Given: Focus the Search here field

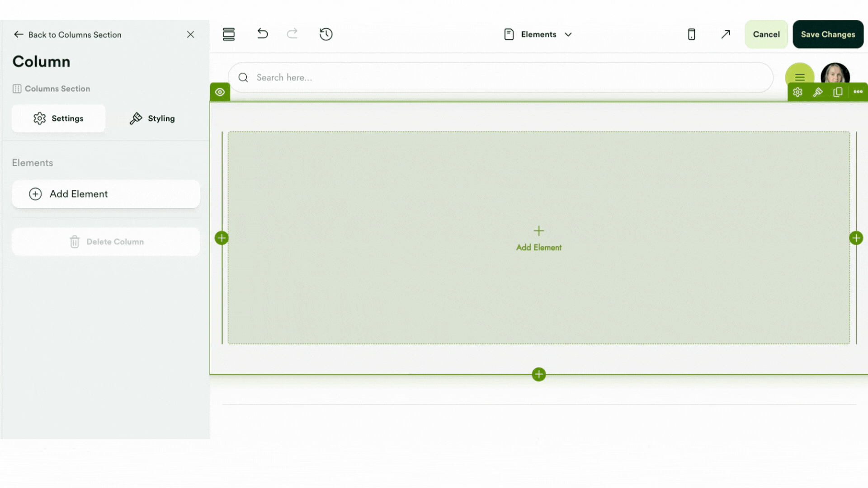Looking at the screenshot, I should (x=501, y=78).
